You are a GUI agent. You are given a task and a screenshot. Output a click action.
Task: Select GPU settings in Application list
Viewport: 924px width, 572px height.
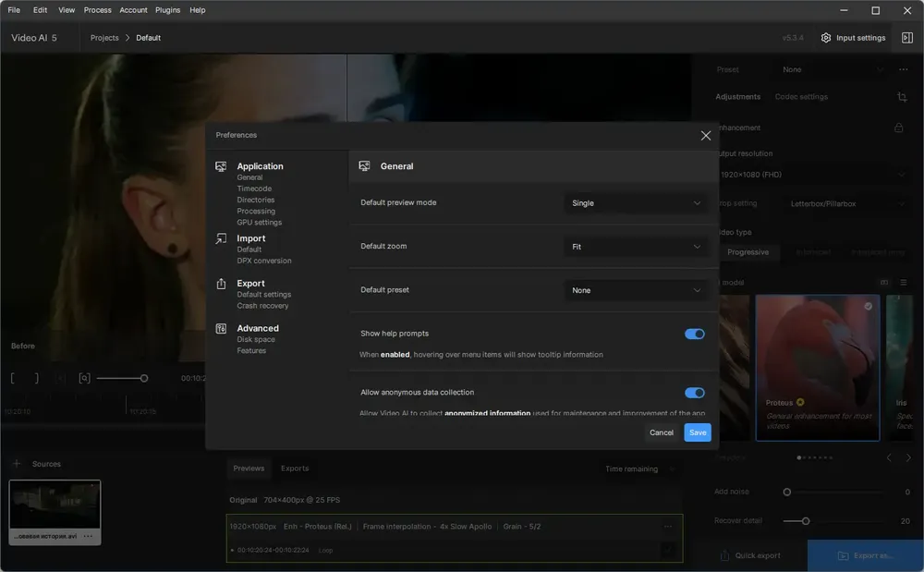(x=260, y=223)
